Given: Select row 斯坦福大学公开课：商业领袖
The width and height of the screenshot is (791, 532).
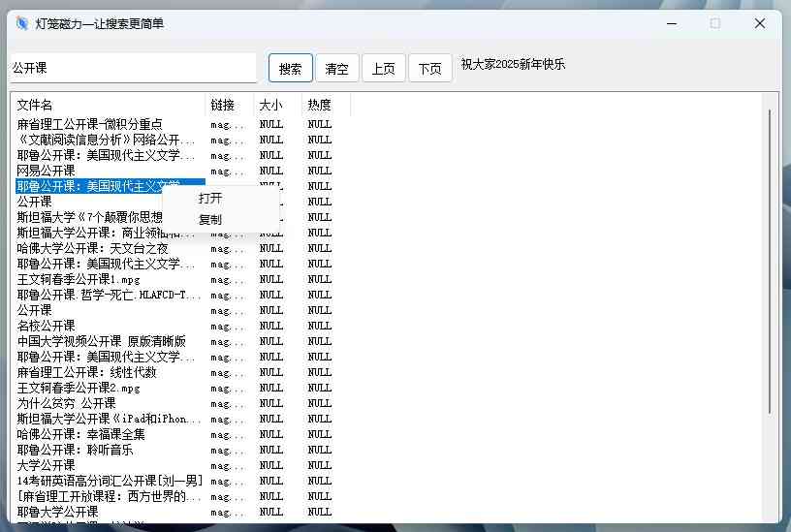Looking at the screenshot, I should (106, 233).
